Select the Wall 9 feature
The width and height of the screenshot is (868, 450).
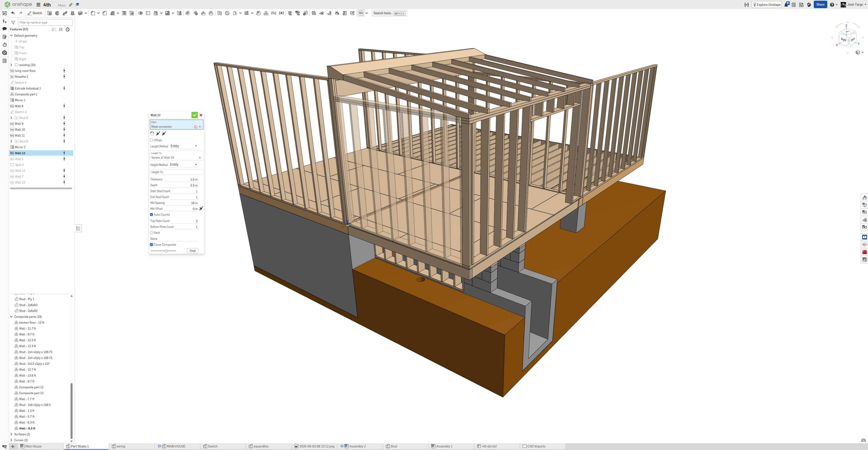(x=19, y=124)
